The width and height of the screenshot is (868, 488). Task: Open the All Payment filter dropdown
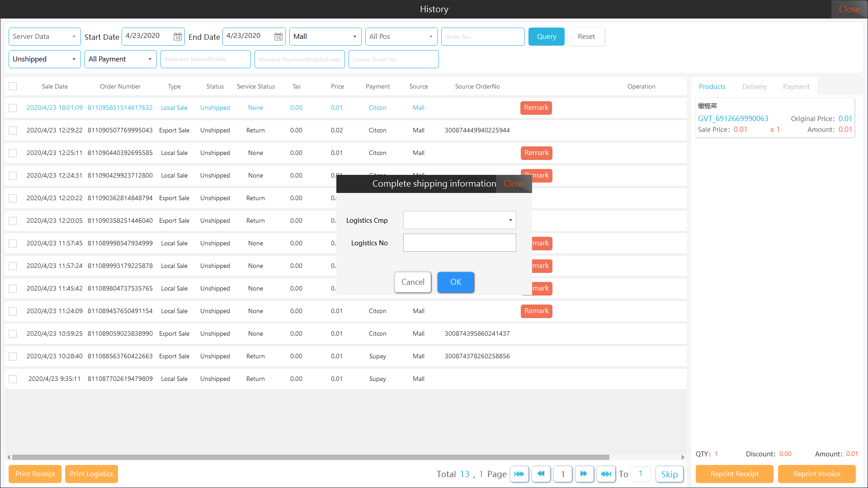point(120,59)
